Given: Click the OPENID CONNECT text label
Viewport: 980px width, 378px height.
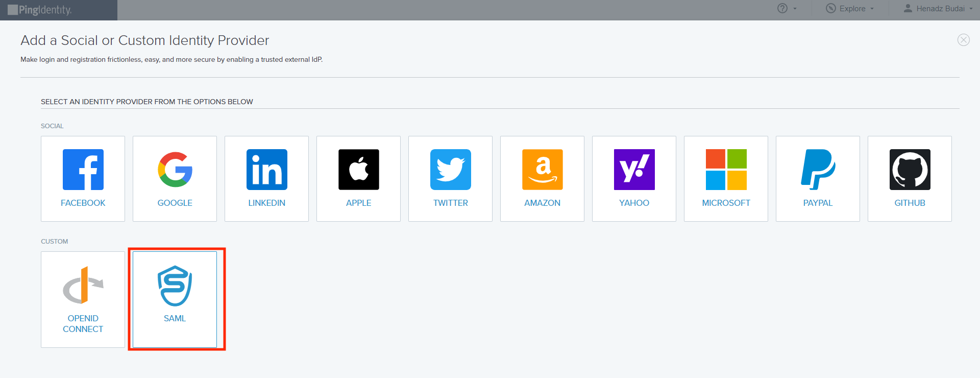Looking at the screenshot, I should pyautogui.click(x=83, y=324).
